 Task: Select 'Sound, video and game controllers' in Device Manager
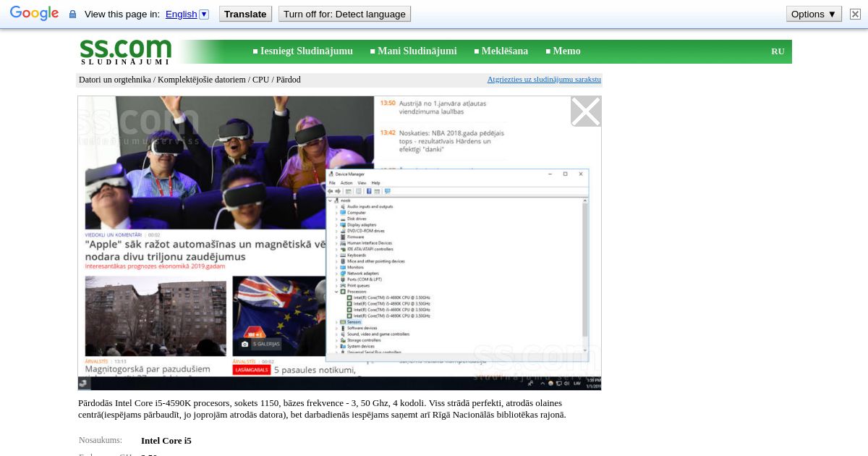point(378,334)
